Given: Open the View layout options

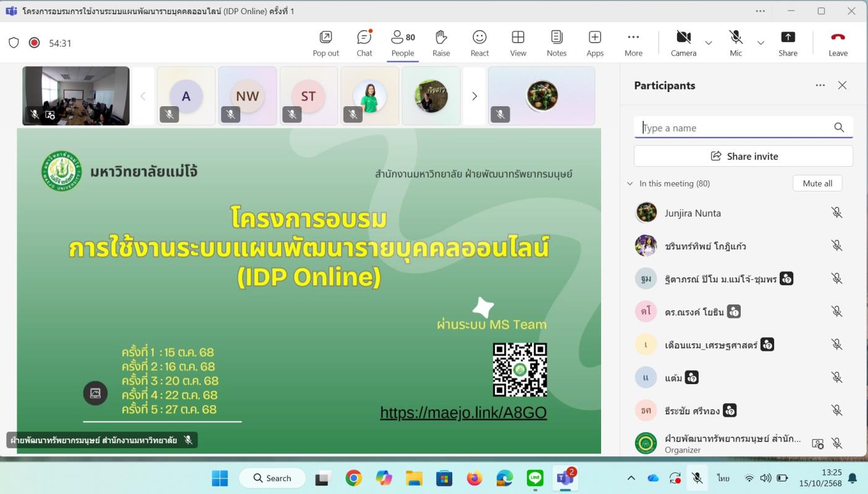Looking at the screenshot, I should point(518,43).
